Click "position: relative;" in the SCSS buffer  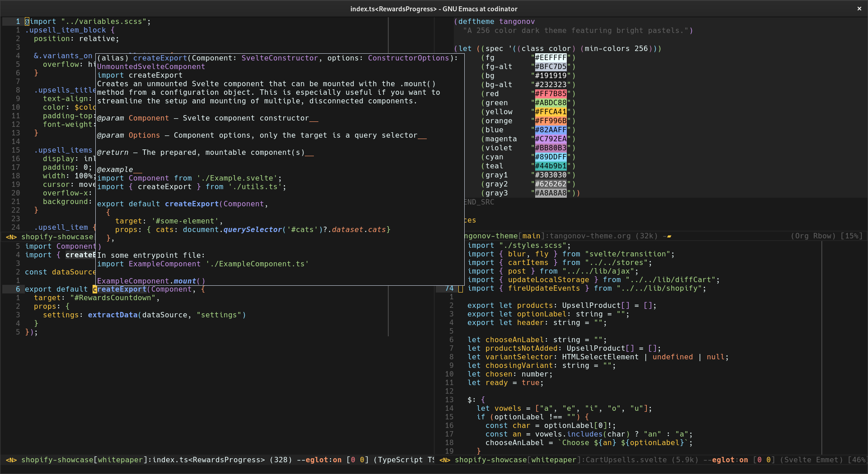click(77, 39)
